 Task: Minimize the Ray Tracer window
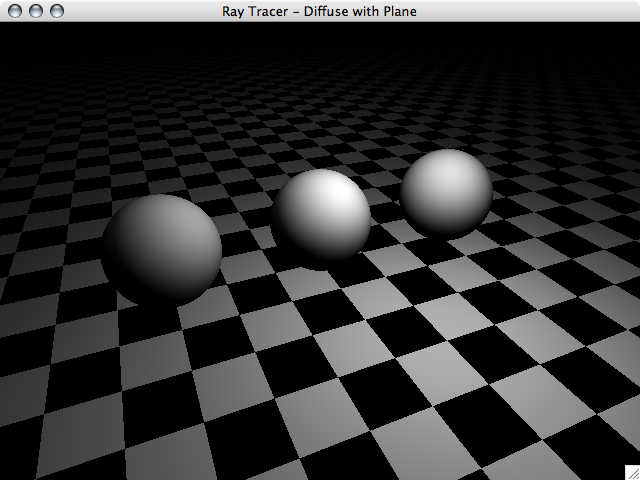tap(36, 11)
